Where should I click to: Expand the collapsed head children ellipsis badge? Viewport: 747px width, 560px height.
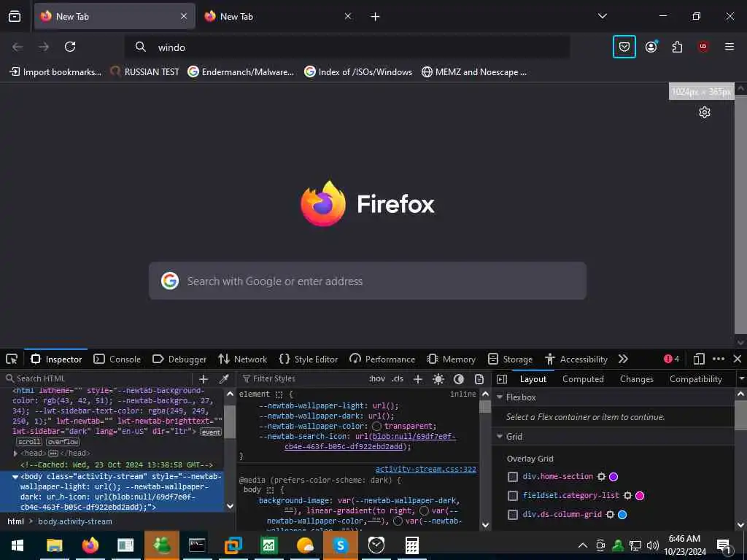pyautogui.click(x=53, y=454)
